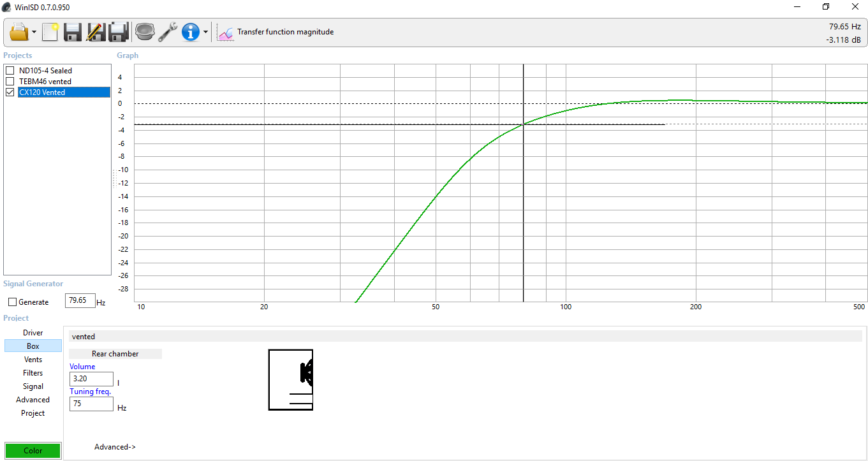Open the driver editor speaker icon

[145, 31]
